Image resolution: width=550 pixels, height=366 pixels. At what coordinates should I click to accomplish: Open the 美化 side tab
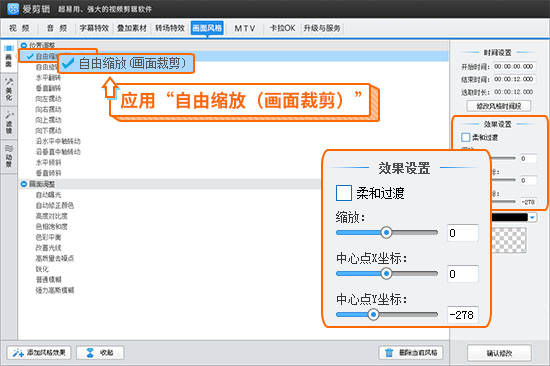pos(8,90)
